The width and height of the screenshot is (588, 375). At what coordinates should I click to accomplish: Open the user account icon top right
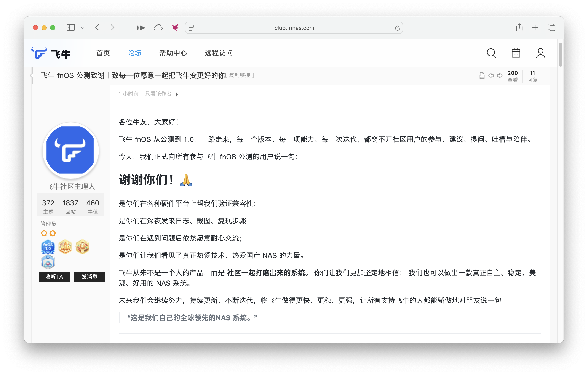point(541,53)
